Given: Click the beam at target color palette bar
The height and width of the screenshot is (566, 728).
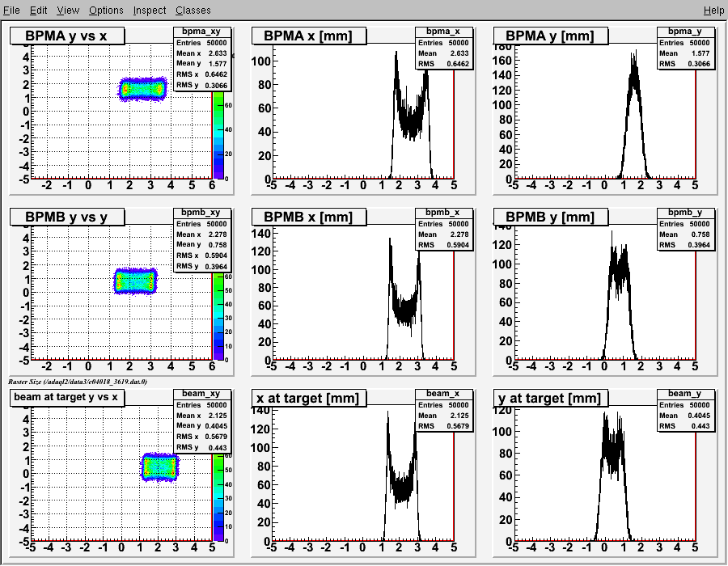Looking at the screenshot, I should click(218, 497).
